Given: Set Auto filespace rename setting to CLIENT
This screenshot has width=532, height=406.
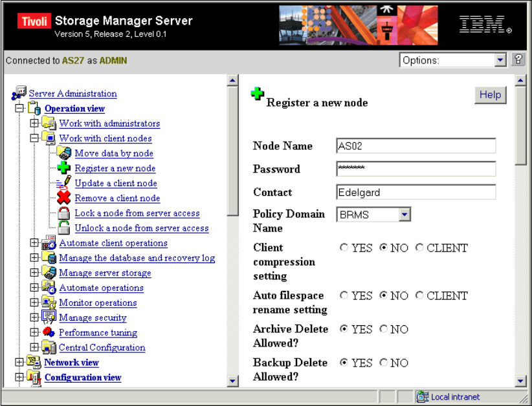Looking at the screenshot, I should pos(419,295).
